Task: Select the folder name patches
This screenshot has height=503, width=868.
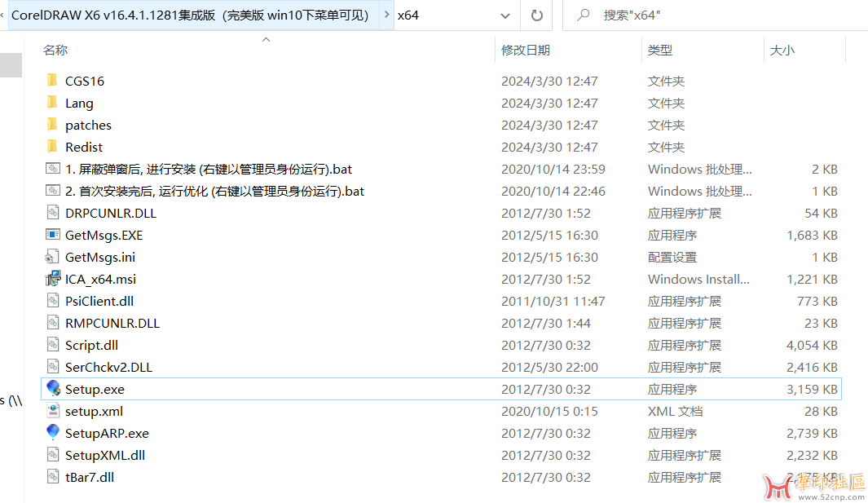Action: (x=88, y=126)
